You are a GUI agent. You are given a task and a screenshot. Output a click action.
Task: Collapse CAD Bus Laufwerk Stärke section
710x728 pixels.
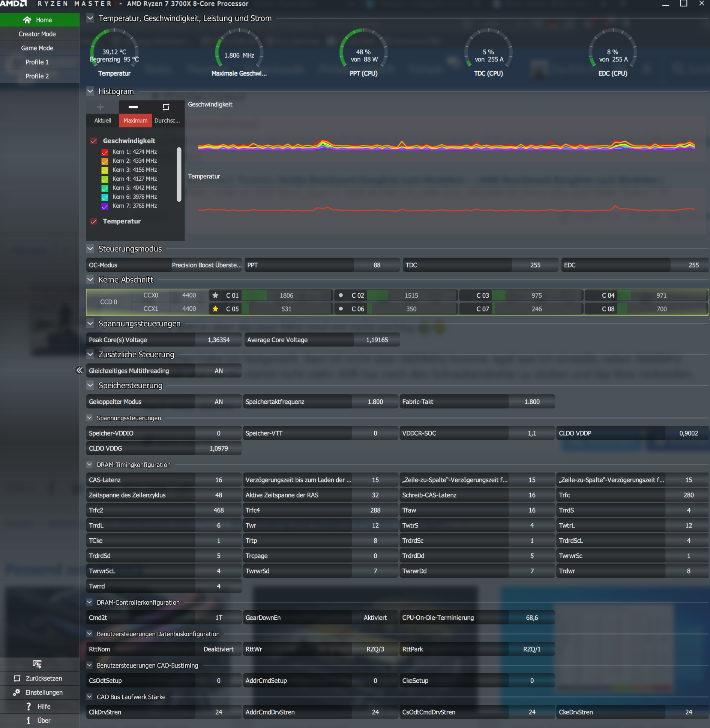pyautogui.click(x=90, y=697)
